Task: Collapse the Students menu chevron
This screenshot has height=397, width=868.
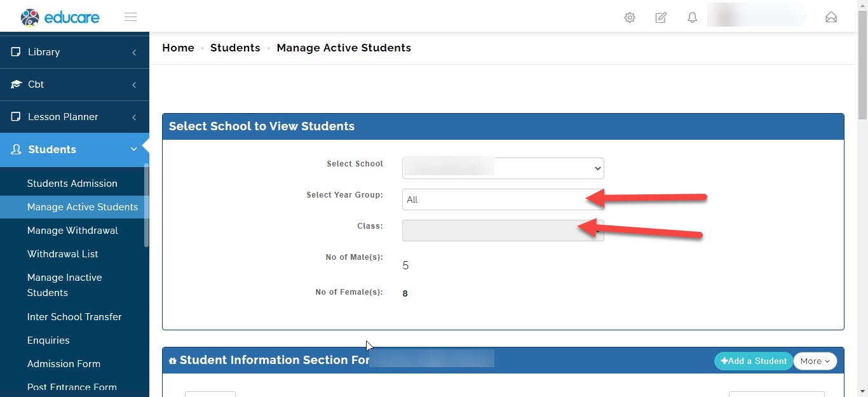Action: tap(134, 149)
